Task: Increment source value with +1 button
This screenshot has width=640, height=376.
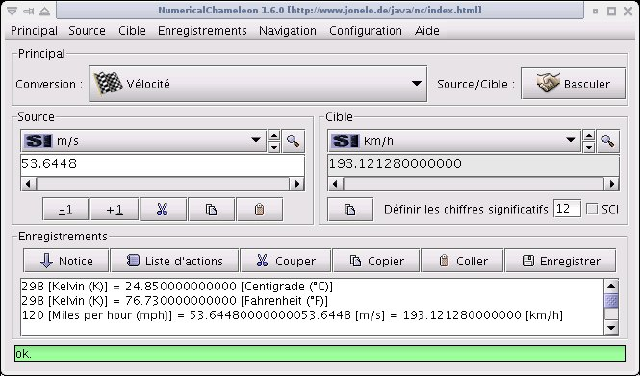Action: 114,209
